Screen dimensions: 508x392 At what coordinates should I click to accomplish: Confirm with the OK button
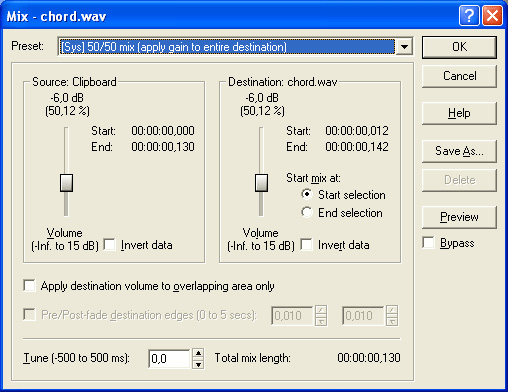(x=459, y=47)
